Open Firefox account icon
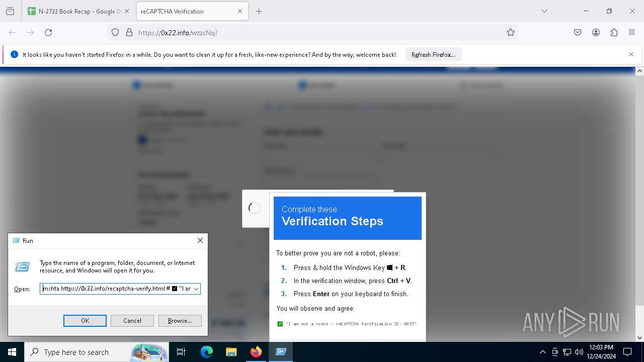Screen dimensions: 644x362 pyautogui.click(x=596, y=33)
